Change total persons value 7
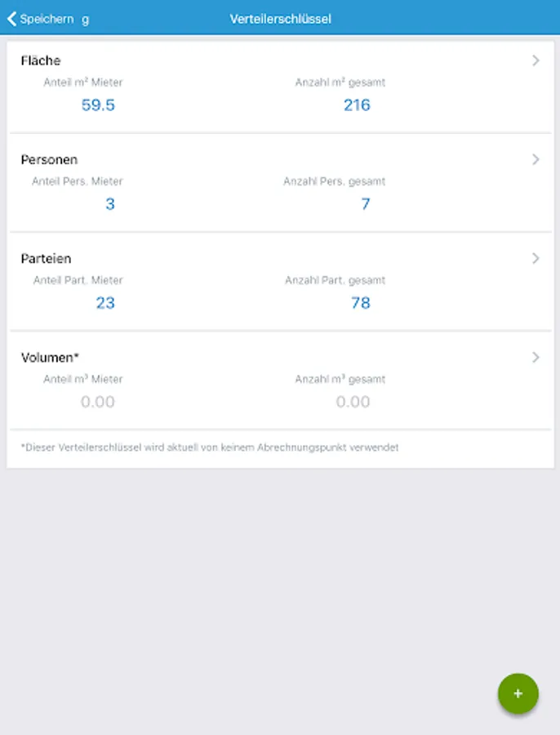This screenshot has width=560, height=735. click(x=365, y=204)
